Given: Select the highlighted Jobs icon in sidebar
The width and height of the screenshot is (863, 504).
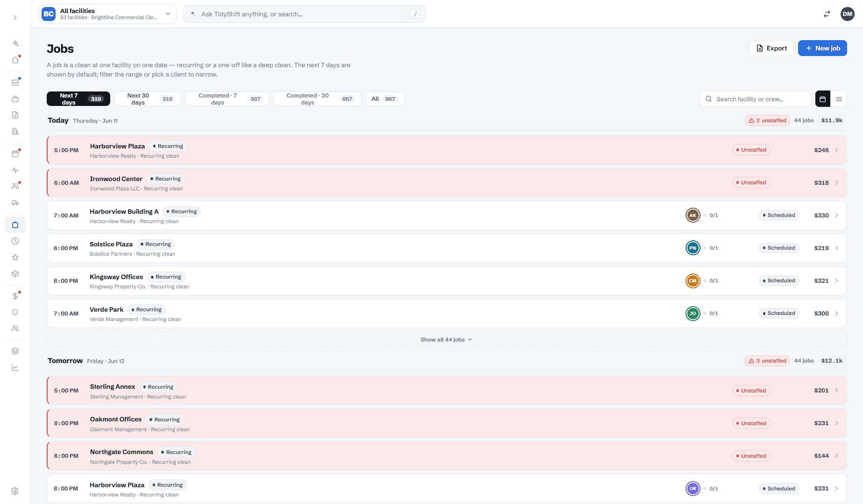Looking at the screenshot, I should (15, 225).
